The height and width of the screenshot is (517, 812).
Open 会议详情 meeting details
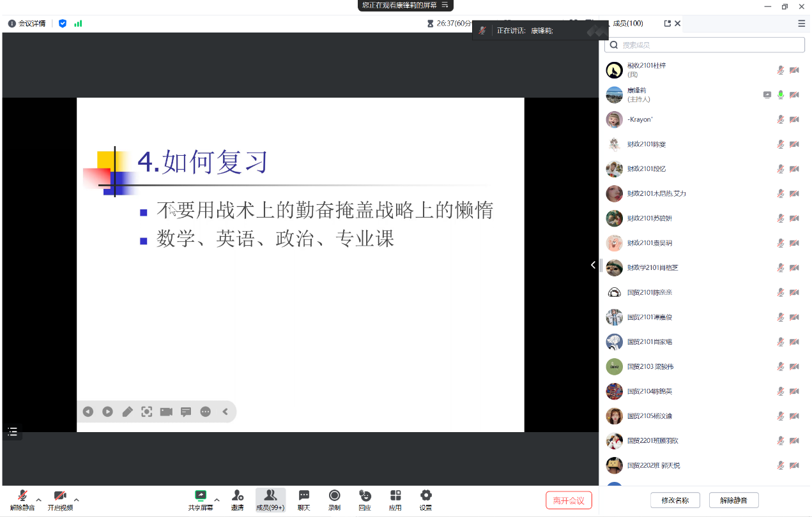pyautogui.click(x=27, y=24)
